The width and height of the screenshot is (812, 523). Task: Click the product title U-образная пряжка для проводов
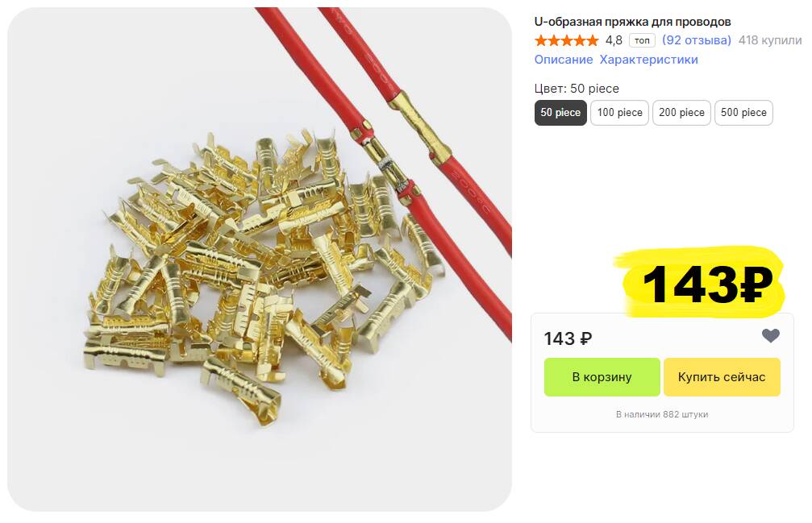pos(632,22)
